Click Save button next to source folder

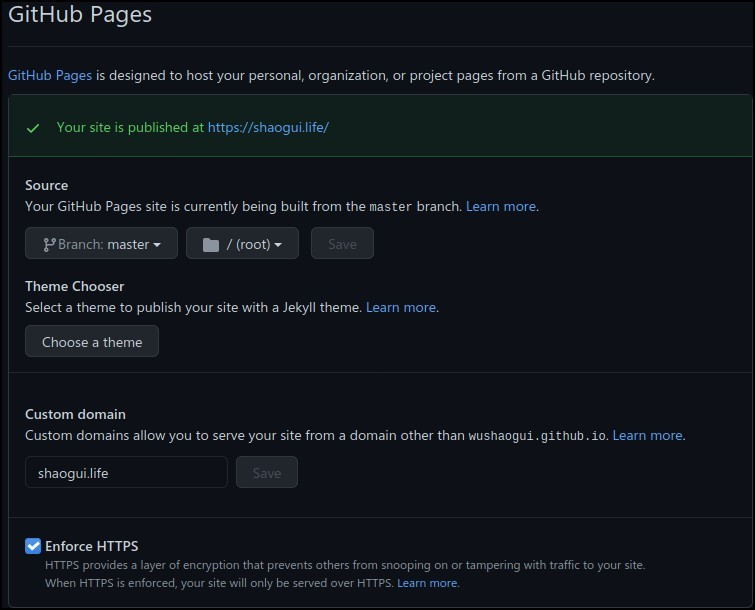(342, 244)
